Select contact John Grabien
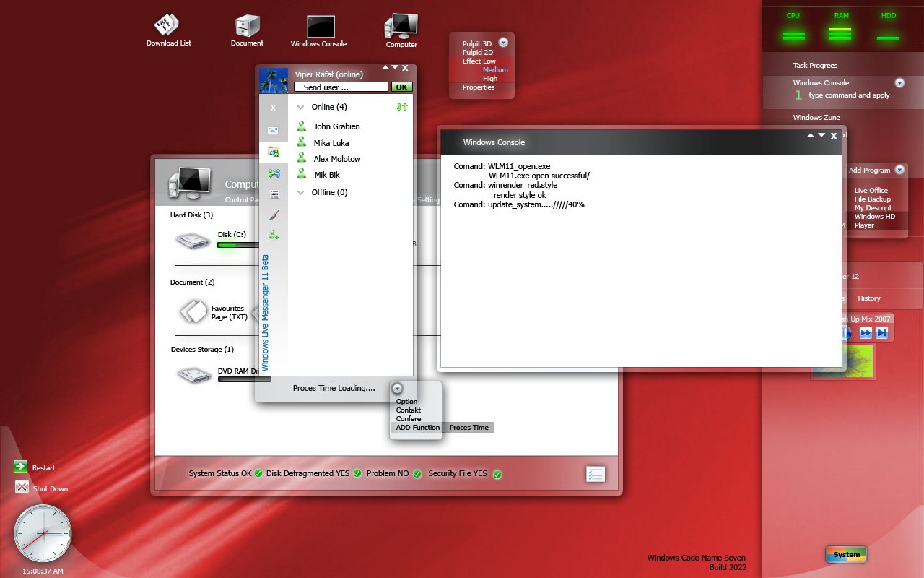Viewport: 924px width, 578px height. tap(336, 126)
